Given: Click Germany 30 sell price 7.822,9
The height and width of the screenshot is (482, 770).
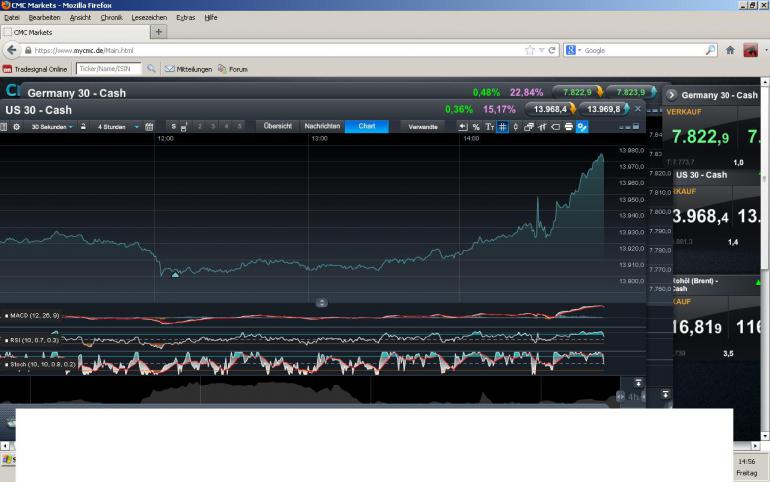Looking at the screenshot, I should pyautogui.click(x=577, y=92).
